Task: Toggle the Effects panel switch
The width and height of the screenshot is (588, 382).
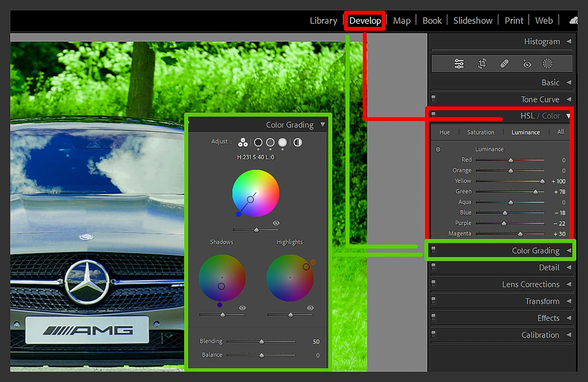Action: click(x=434, y=318)
